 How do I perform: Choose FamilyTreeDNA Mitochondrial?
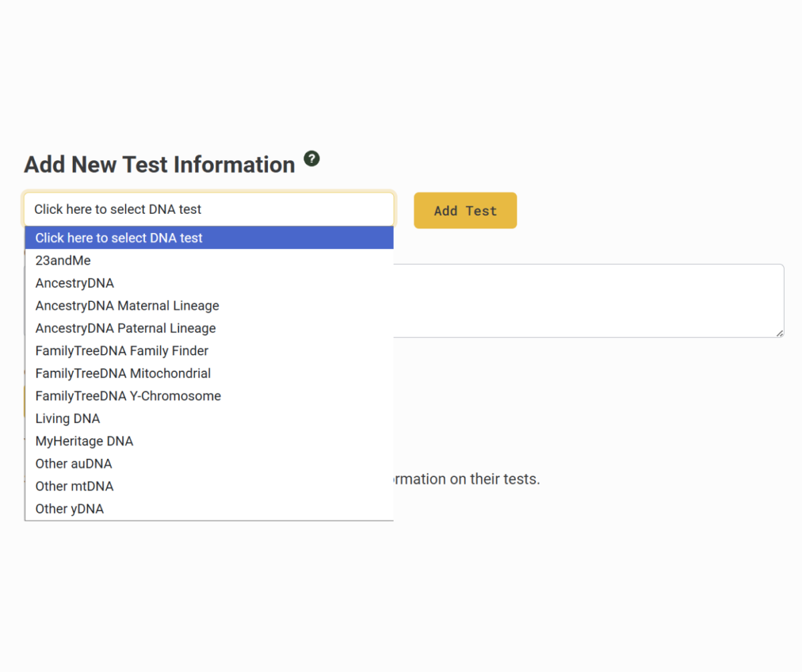[209, 373]
